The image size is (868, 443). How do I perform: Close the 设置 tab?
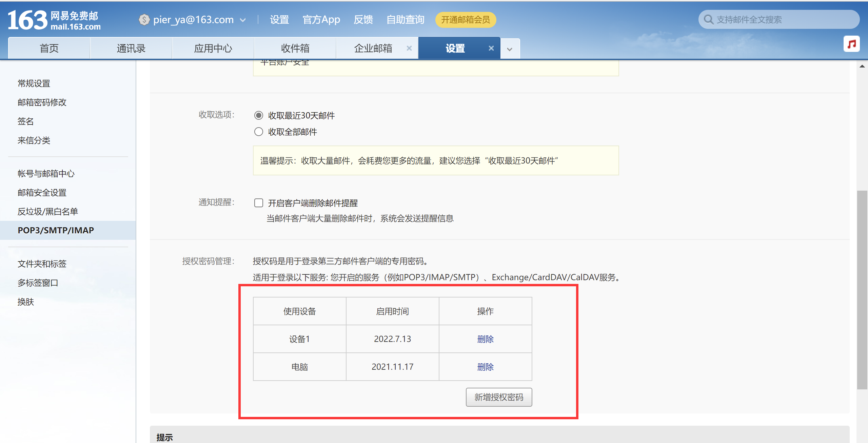[x=491, y=48]
